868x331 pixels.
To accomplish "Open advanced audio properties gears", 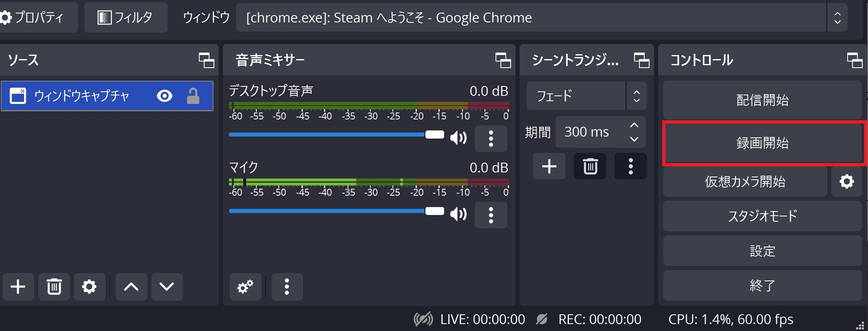I will [245, 287].
